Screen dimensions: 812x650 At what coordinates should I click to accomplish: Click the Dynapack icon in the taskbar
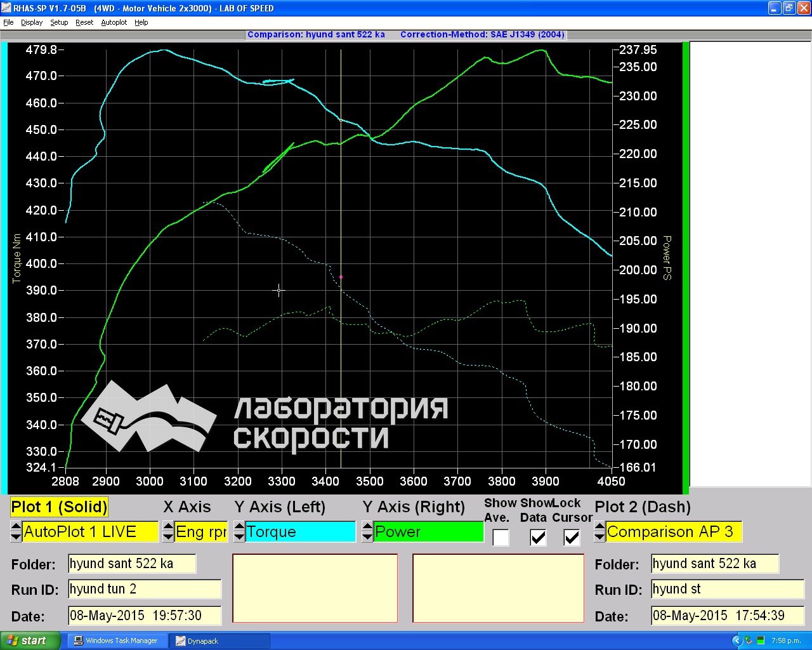point(181,641)
